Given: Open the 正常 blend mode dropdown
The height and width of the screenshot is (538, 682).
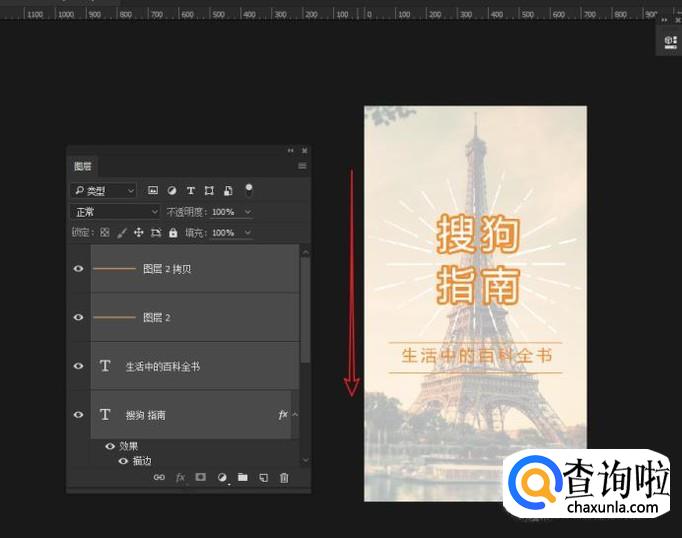Looking at the screenshot, I should [115, 212].
